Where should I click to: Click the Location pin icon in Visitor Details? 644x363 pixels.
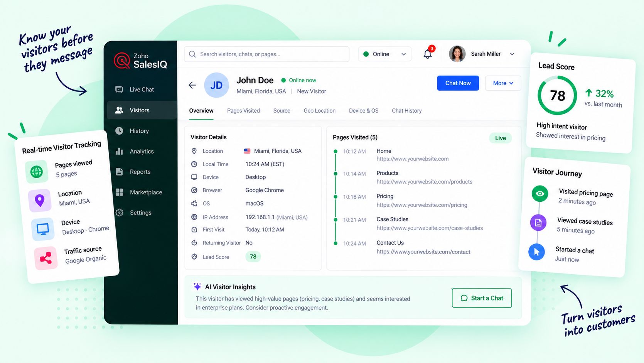point(194,151)
